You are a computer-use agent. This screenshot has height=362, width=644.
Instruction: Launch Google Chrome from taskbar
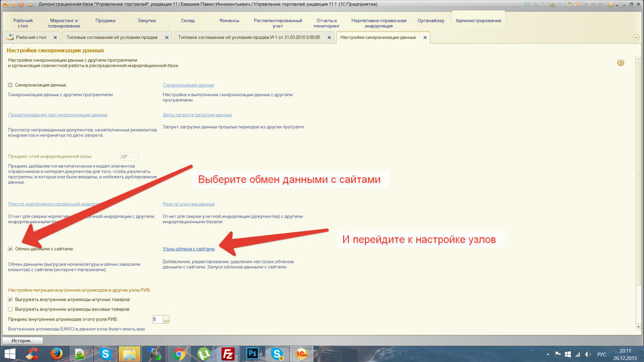[x=179, y=354]
